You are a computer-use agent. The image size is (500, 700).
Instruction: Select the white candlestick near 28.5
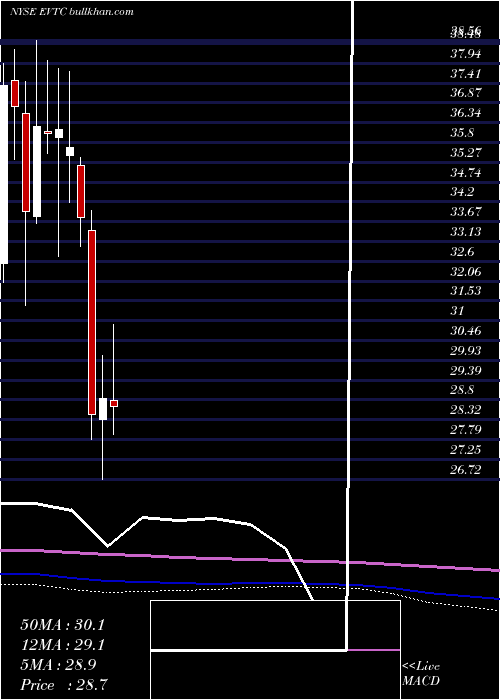pyautogui.click(x=103, y=409)
